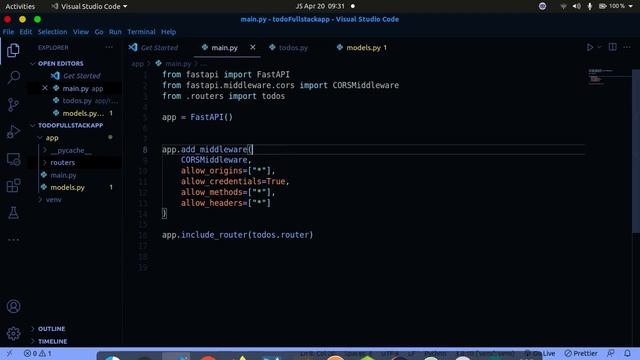The height and width of the screenshot is (360, 640).
Task: Open the system volume indicator
Action: pos(576,7)
